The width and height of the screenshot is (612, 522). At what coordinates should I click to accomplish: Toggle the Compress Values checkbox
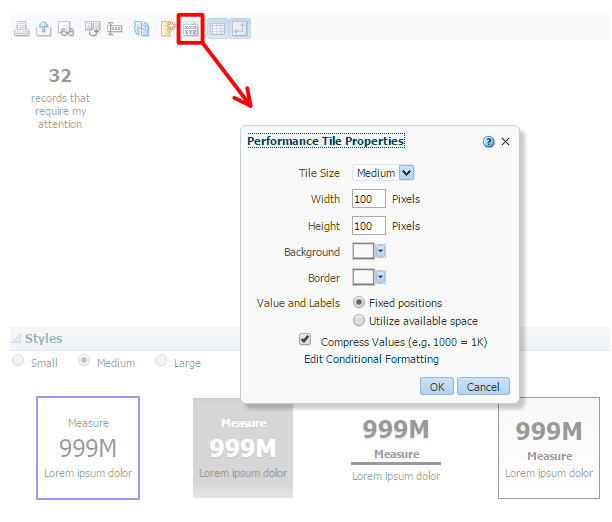(x=305, y=339)
